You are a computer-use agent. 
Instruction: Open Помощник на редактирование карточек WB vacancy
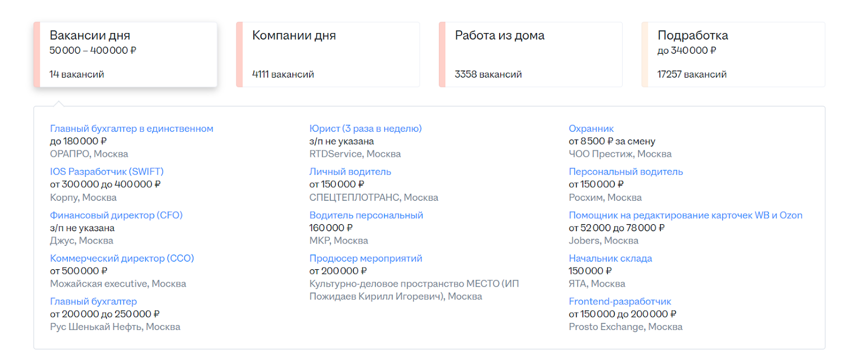pyautogui.click(x=685, y=215)
